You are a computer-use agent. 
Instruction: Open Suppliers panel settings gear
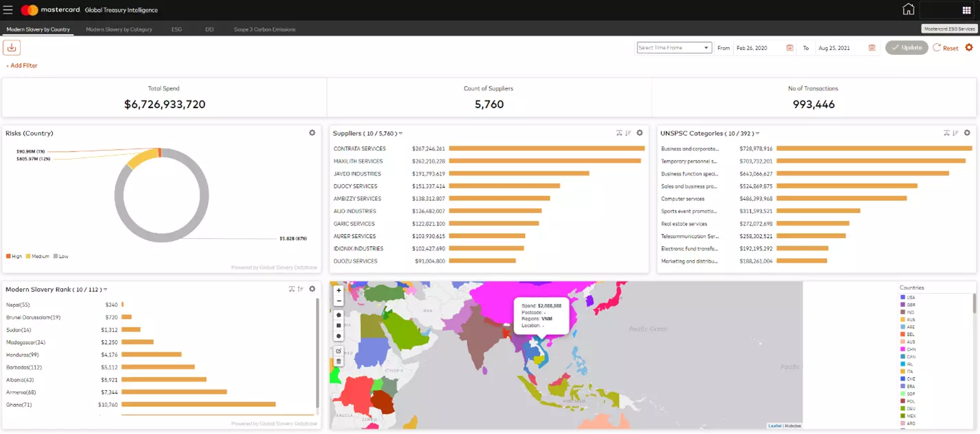639,133
